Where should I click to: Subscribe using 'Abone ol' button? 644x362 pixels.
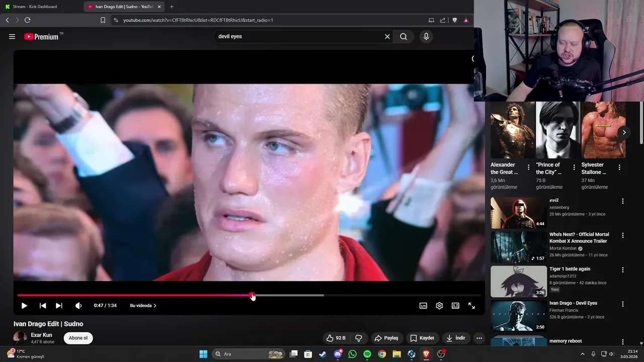point(78,338)
